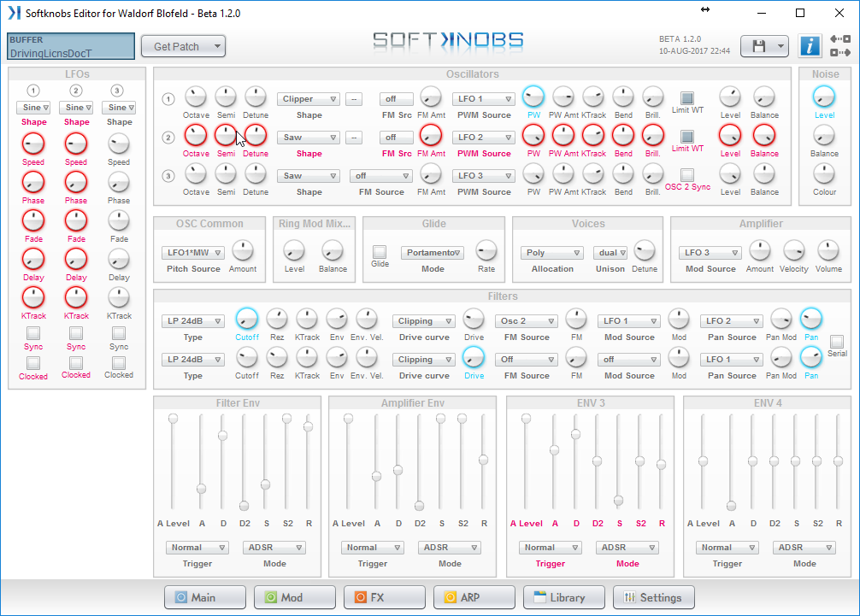Click the Noise Colour knob
The width and height of the screenshot is (860, 616).
[x=824, y=173]
